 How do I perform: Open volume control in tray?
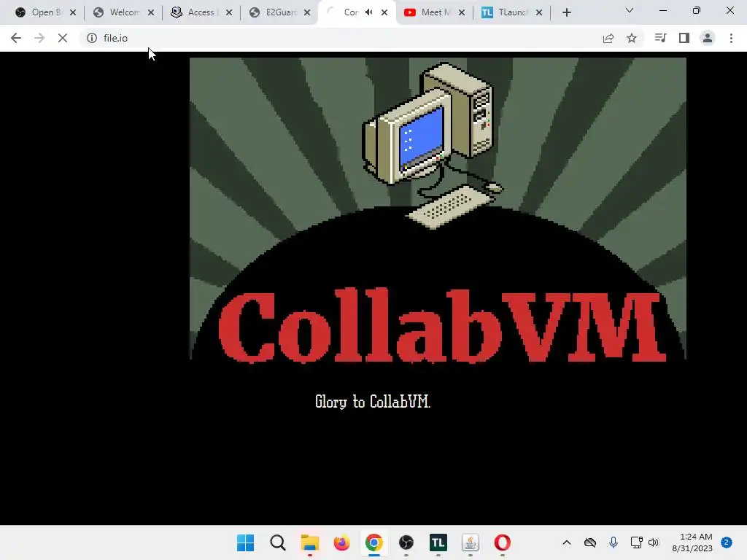tap(654, 542)
